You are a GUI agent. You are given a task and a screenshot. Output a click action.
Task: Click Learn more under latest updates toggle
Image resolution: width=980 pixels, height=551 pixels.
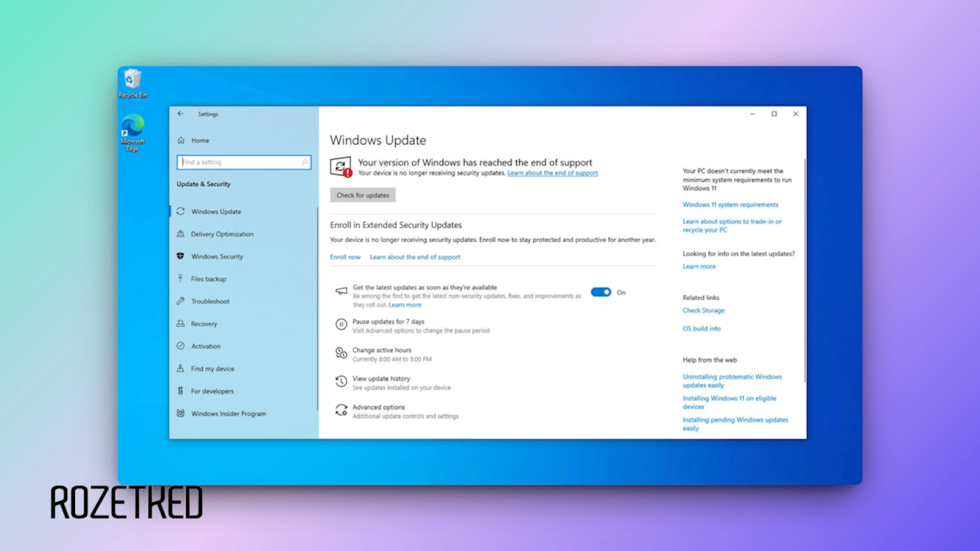(x=405, y=305)
